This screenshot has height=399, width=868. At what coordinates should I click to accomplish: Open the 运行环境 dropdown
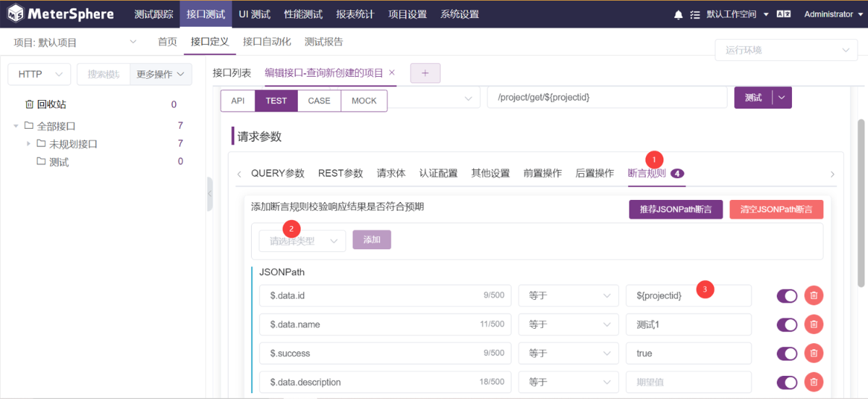tap(786, 50)
